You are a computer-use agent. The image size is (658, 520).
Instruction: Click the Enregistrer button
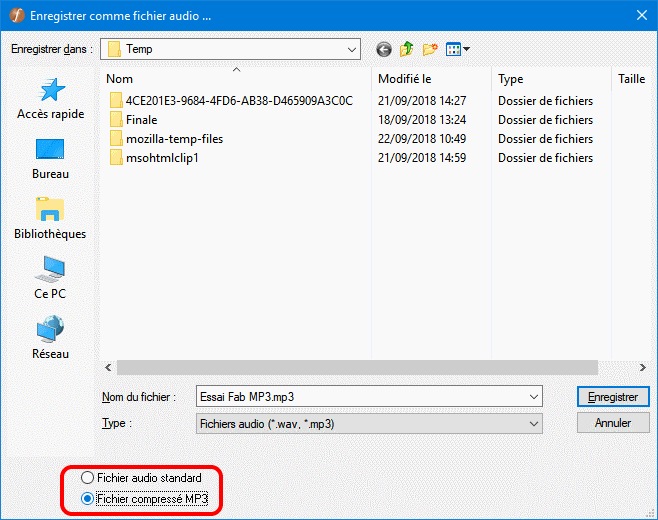point(612,397)
